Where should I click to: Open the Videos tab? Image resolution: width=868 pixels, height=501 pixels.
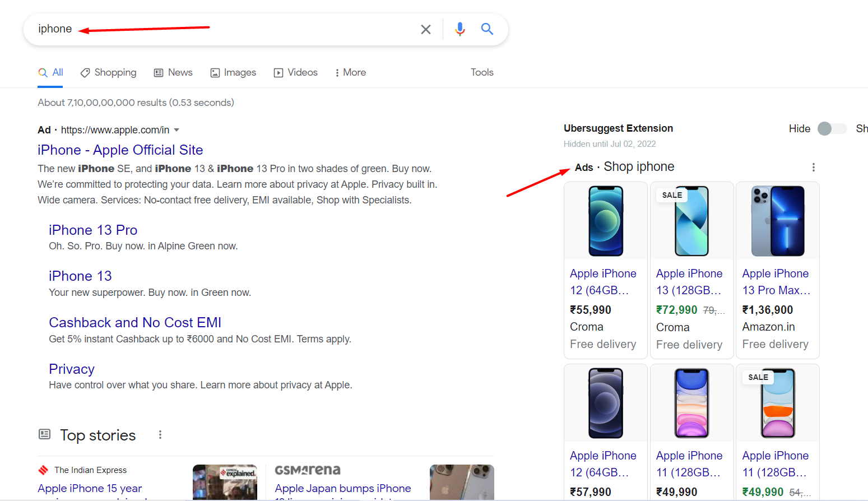tap(295, 72)
